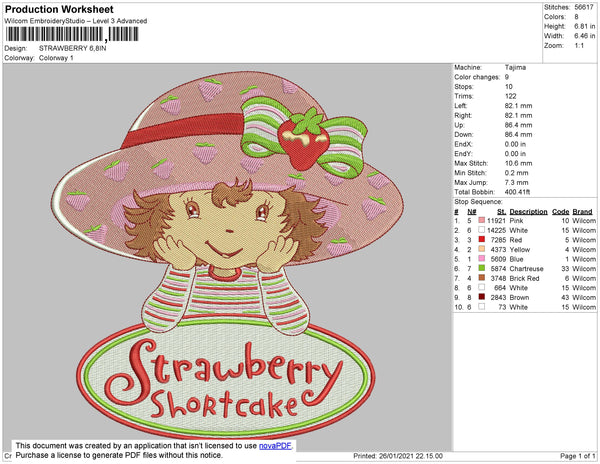
Task: Click the strawberry embroidery design preview
Action: (x=227, y=254)
